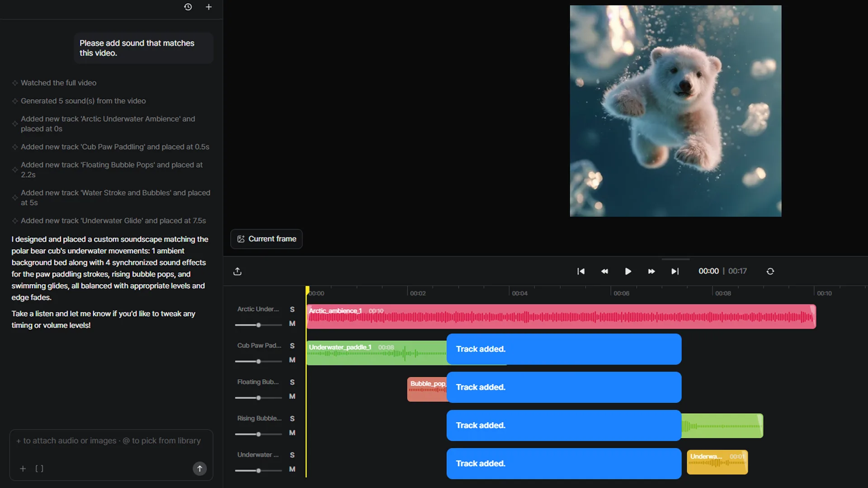The width and height of the screenshot is (868, 488).
Task: Send chat message arrow button
Action: pyautogui.click(x=200, y=469)
